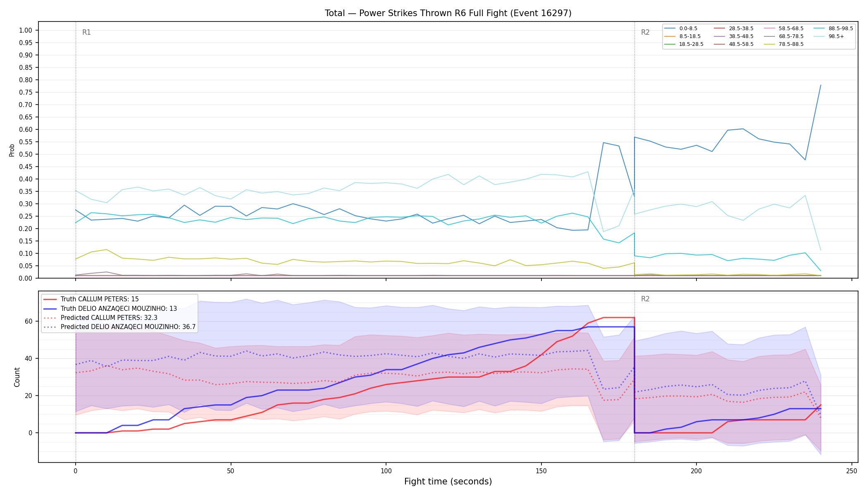868x496 pixels.
Task: Click the 0.0-8.5 line's final peak near 0.78
Action: (x=820, y=85)
